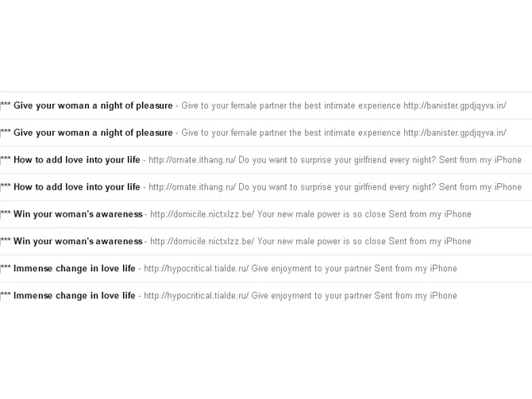532x399 pixels.
Task: Open the first "Give your woman a night of pleasure" email
Action: [x=93, y=106]
